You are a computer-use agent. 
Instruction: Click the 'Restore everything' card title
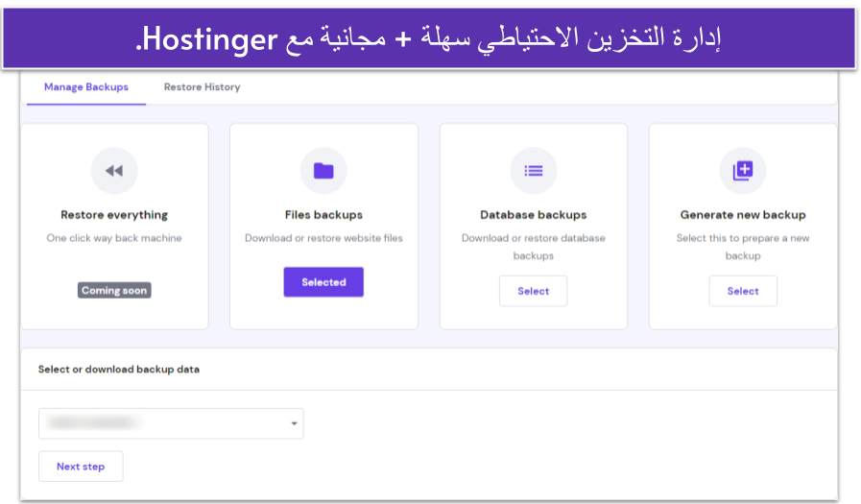(x=114, y=215)
